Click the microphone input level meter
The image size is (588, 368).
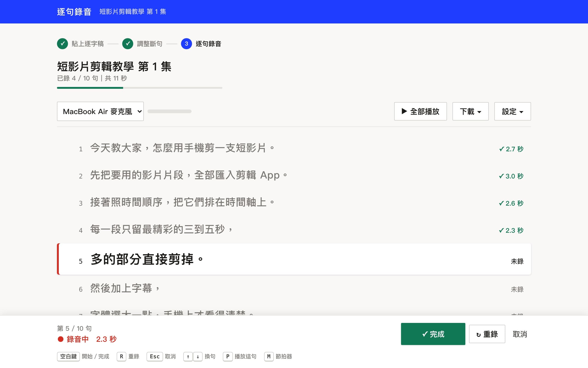169,111
